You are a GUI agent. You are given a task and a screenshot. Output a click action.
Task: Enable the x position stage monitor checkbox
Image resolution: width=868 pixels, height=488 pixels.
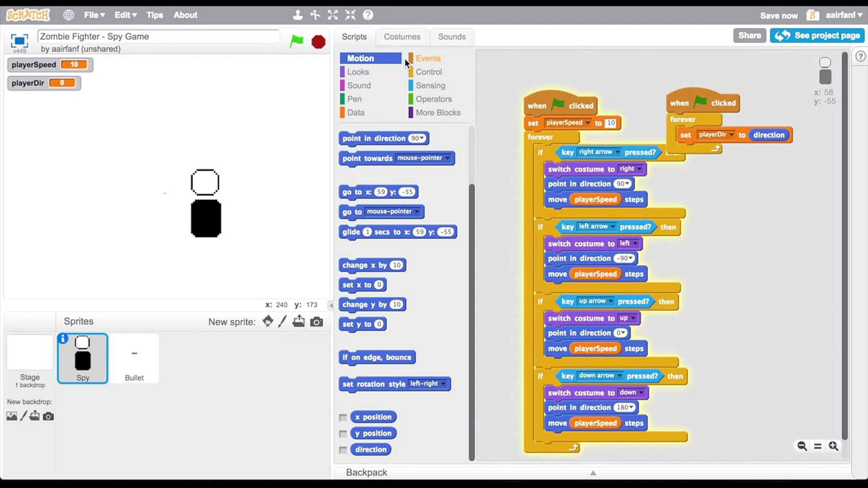click(343, 417)
